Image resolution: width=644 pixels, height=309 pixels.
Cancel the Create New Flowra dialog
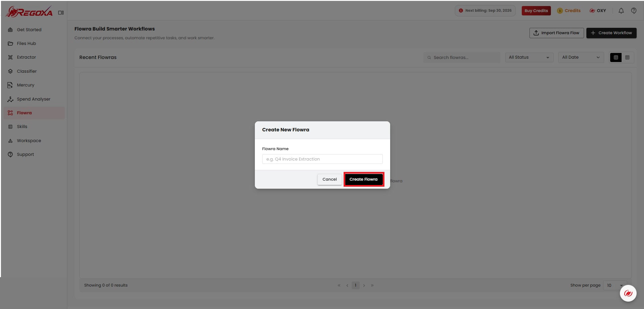(x=330, y=179)
